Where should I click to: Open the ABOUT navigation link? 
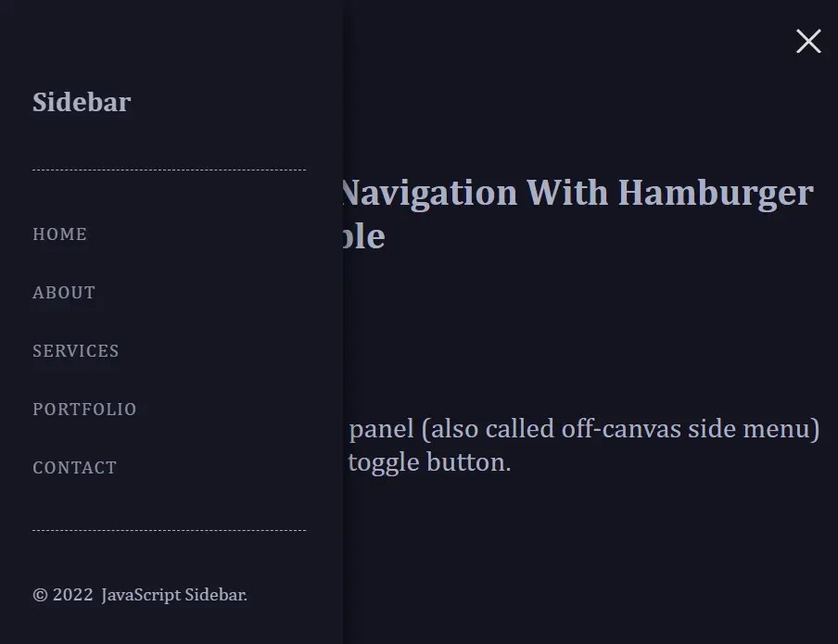64,293
